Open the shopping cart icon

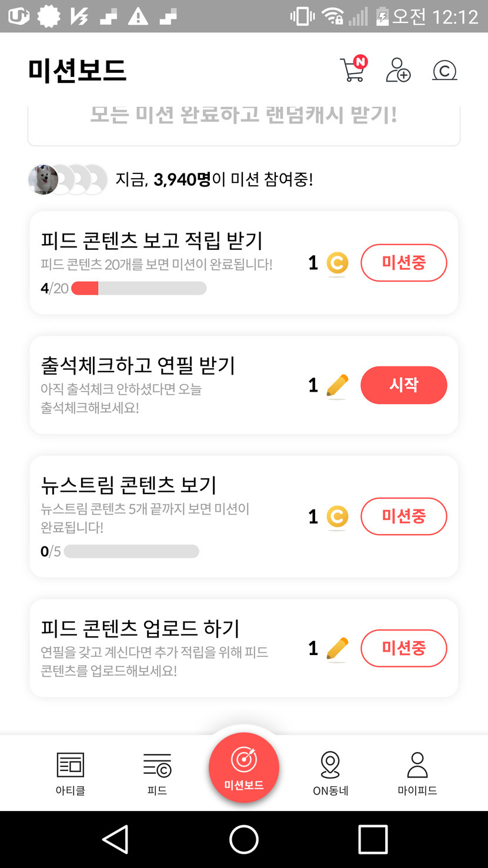click(x=353, y=70)
